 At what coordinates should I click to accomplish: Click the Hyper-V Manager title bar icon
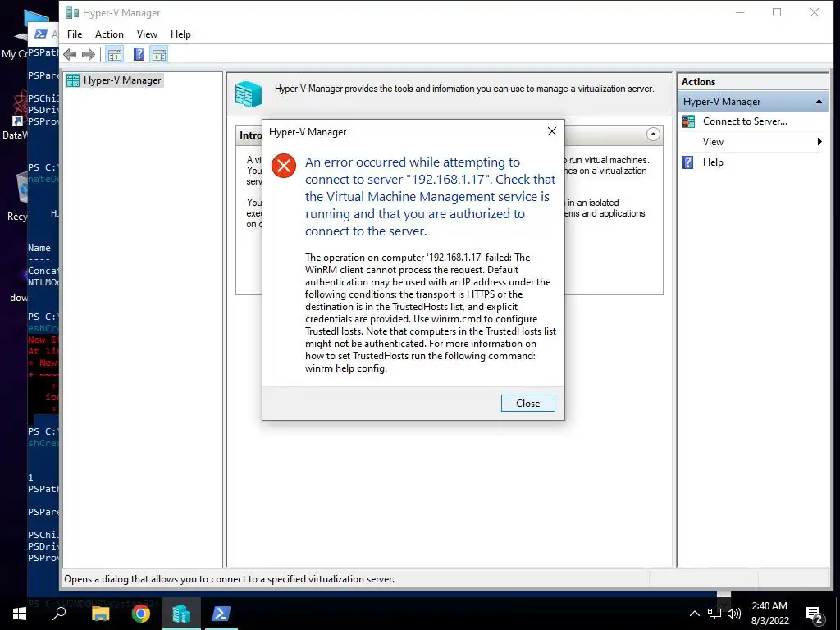(72, 12)
